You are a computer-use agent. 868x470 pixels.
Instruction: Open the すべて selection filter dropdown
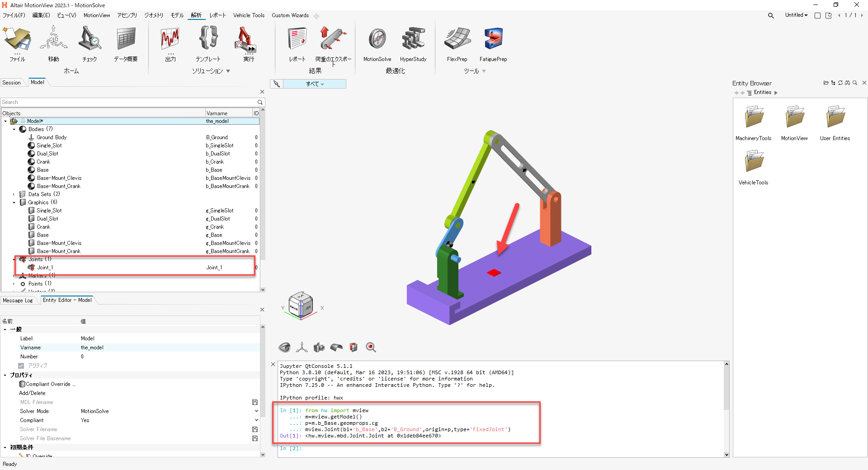click(315, 84)
